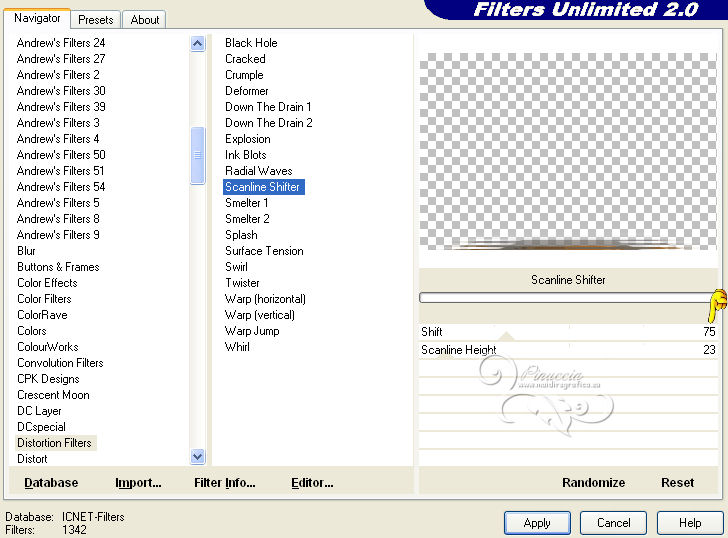Choose the CPK Designs category
The width and height of the screenshot is (728, 538).
pyautogui.click(x=48, y=379)
